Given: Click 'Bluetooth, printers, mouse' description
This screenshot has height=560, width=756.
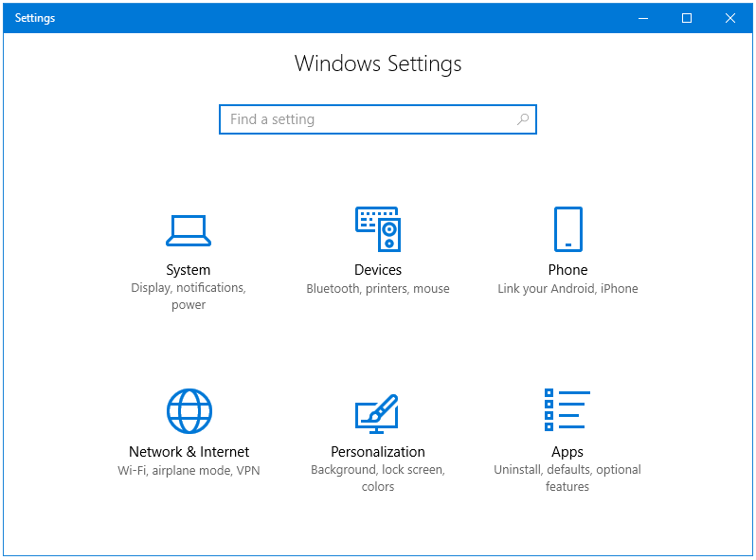Looking at the screenshot, I should click(x=378, y=288).
